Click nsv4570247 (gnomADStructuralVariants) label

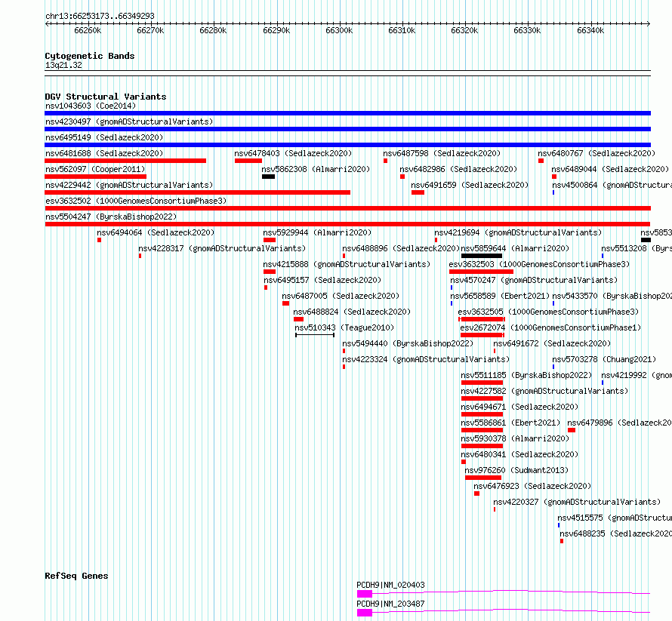click(x=534, y=280)
